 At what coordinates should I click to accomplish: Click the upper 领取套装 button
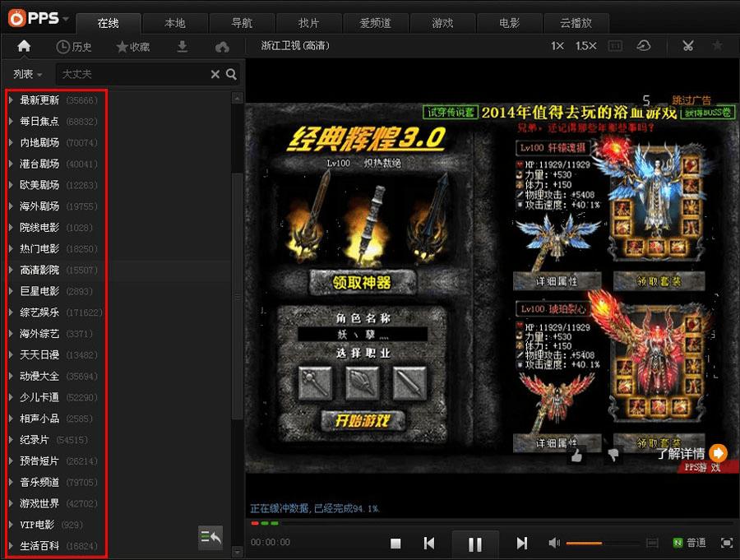(x=659, y=281)
